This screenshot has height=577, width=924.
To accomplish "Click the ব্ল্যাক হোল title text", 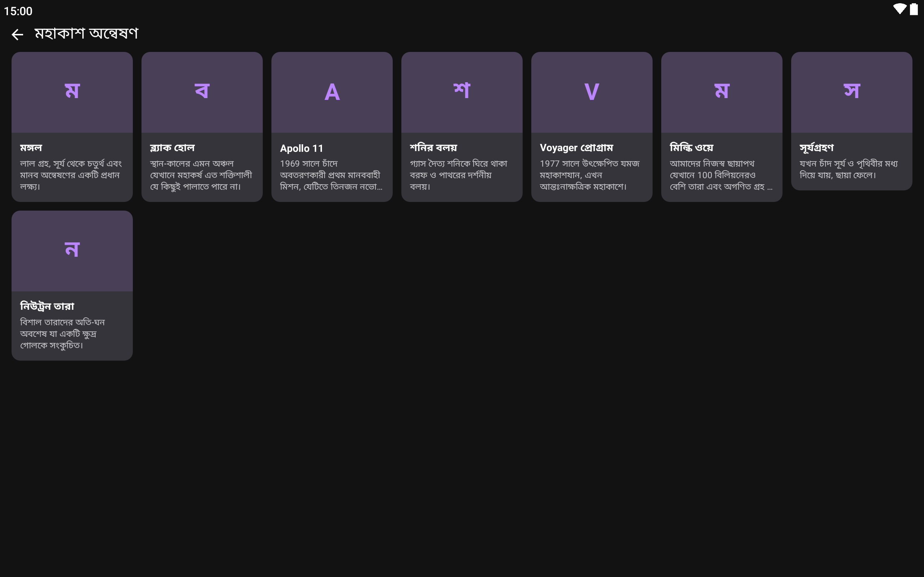I will 172,148.
